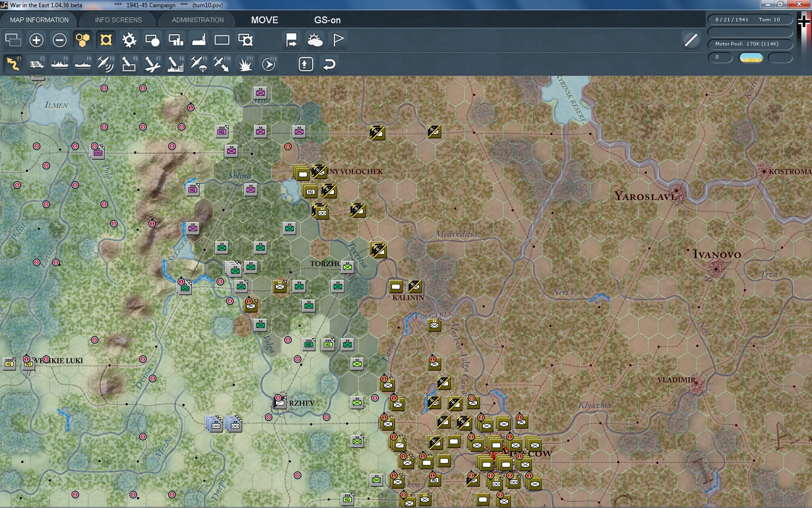Click the Ilmen lake label
Viewport: 812px width, 508px height.
point(56,105)
